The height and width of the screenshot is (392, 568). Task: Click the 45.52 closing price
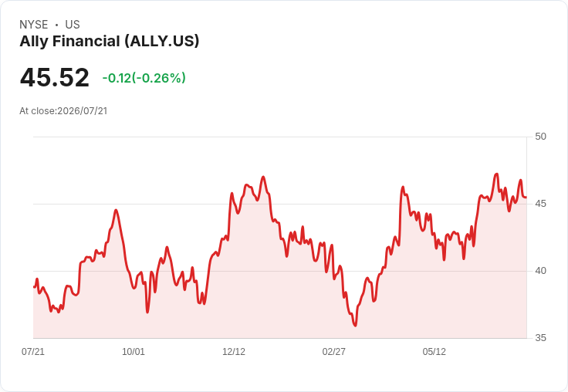pos(55,77)
